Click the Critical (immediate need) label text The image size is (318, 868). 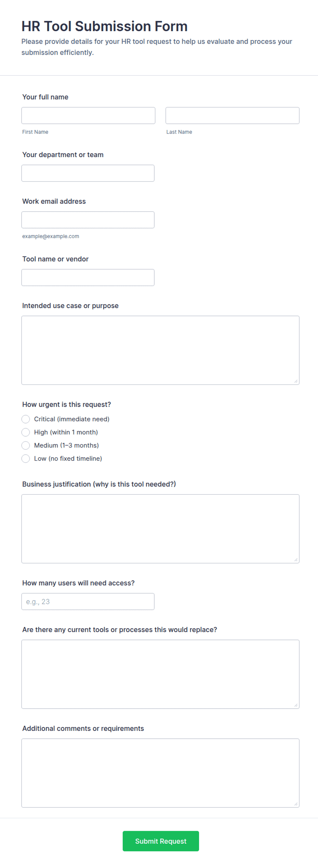[x=72, y=419]
